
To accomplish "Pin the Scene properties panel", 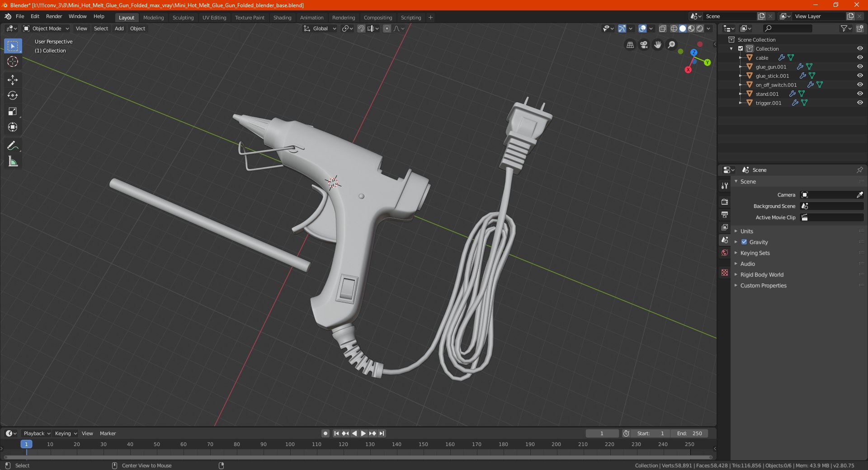I will pos(859,170).
